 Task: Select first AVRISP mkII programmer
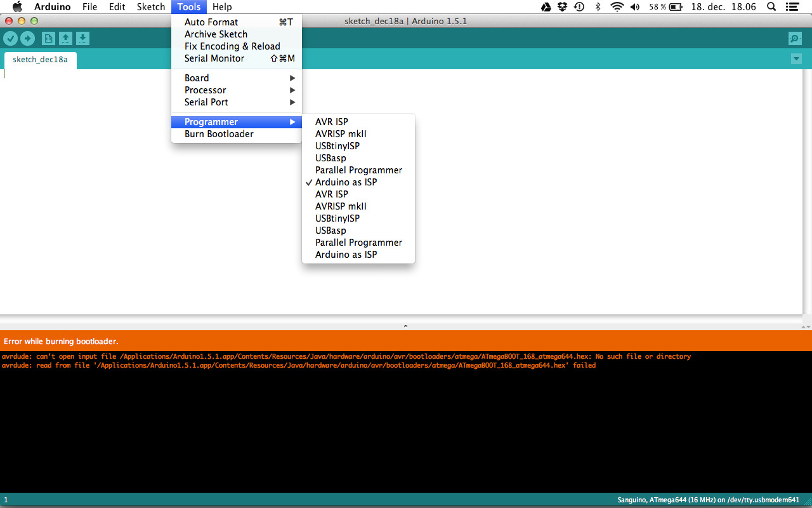tap(358, 134)
